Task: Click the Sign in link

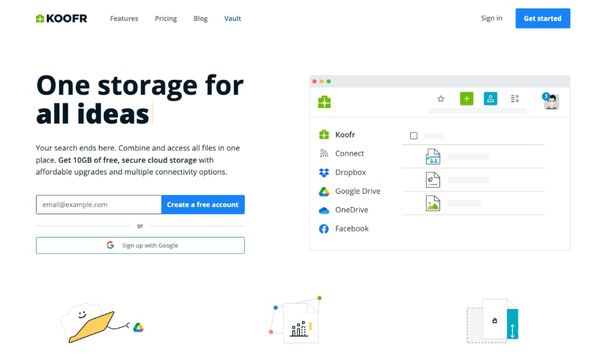Action: coord(491,18)
